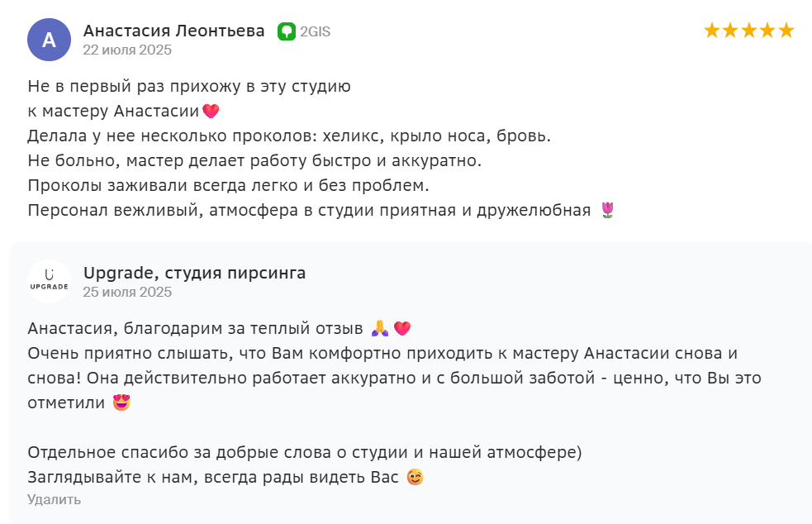Delete the reply via "Удалить"
This screenshot has width=812, height=524.
click(x=54, y=499)
